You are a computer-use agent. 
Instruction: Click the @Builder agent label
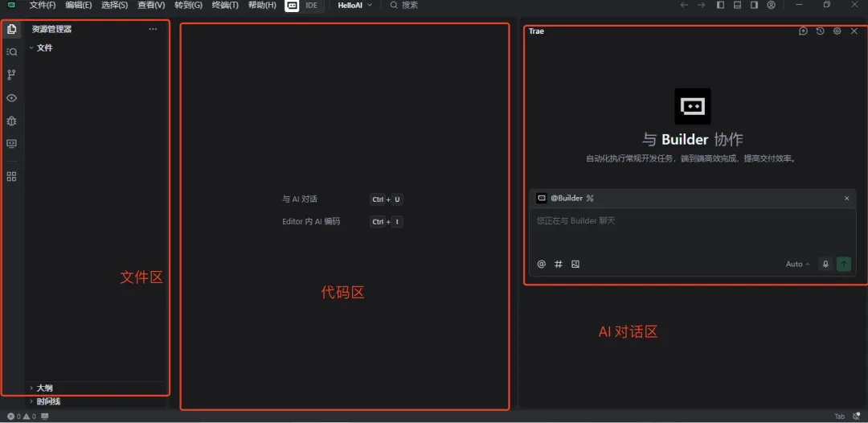(x=567, y=198)
